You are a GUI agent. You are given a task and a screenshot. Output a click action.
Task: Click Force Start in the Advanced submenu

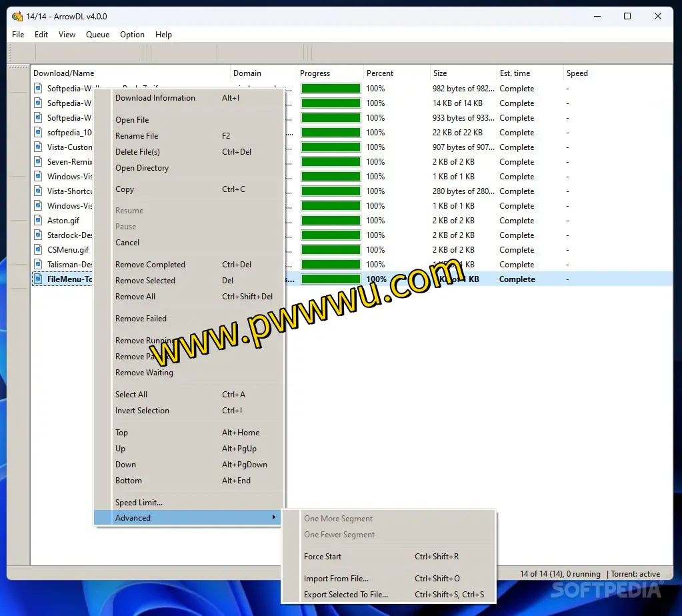coord(323,557)
